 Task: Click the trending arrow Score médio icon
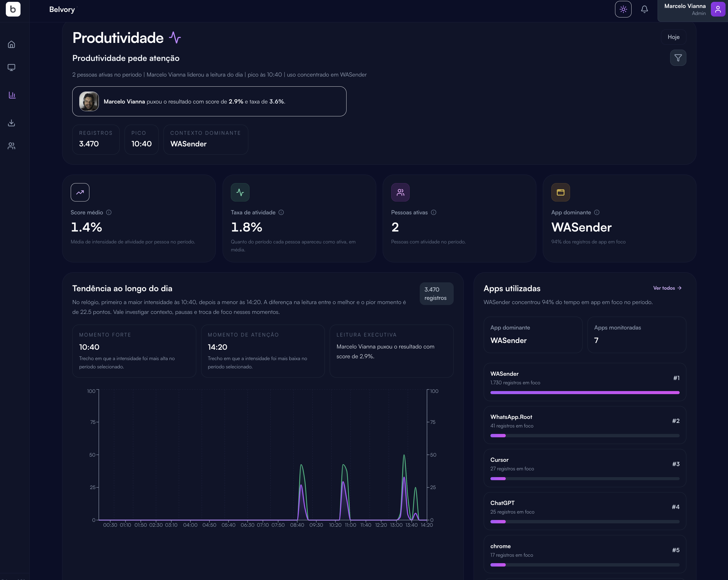80,192
